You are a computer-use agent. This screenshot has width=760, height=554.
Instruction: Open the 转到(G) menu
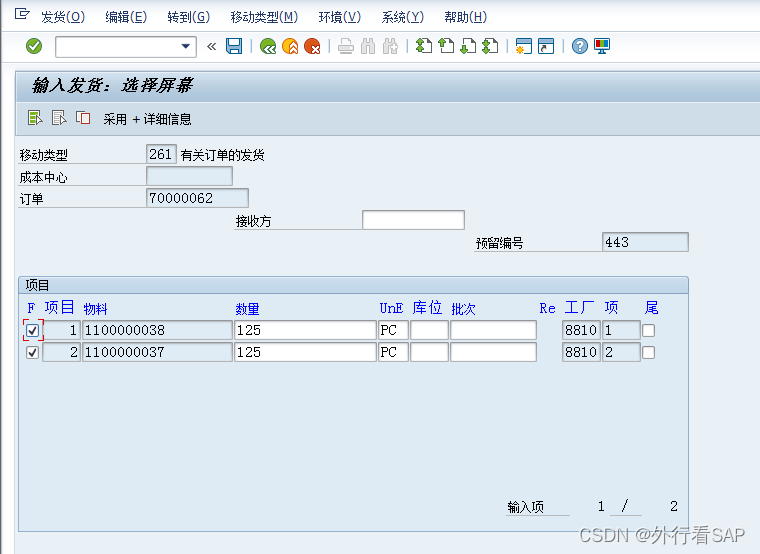point(189,17)
